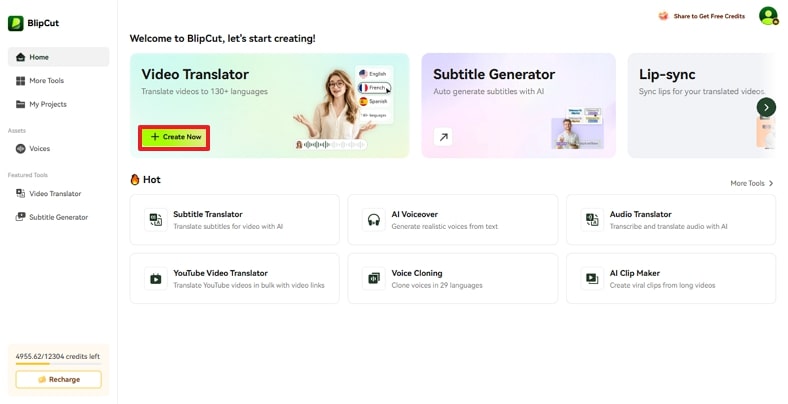Image resolution: width=788 pixels, height=404 pixels.
Task: Click the Audio Translator icon
Action: (591, 219)
